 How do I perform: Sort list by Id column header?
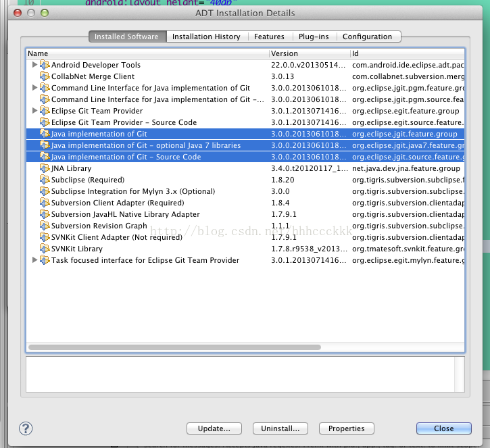[x=407, y=53]
